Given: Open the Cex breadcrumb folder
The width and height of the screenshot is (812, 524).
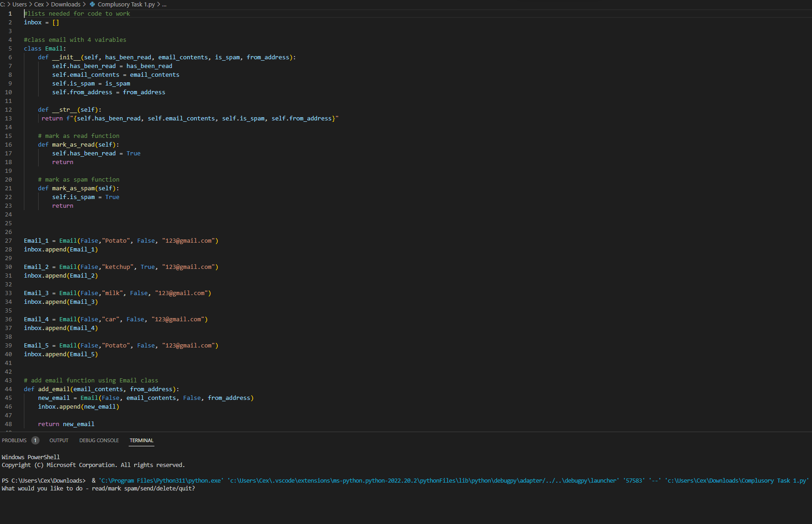Looking at the screenshot, I should pyautogui.click(x=39, y=4).
